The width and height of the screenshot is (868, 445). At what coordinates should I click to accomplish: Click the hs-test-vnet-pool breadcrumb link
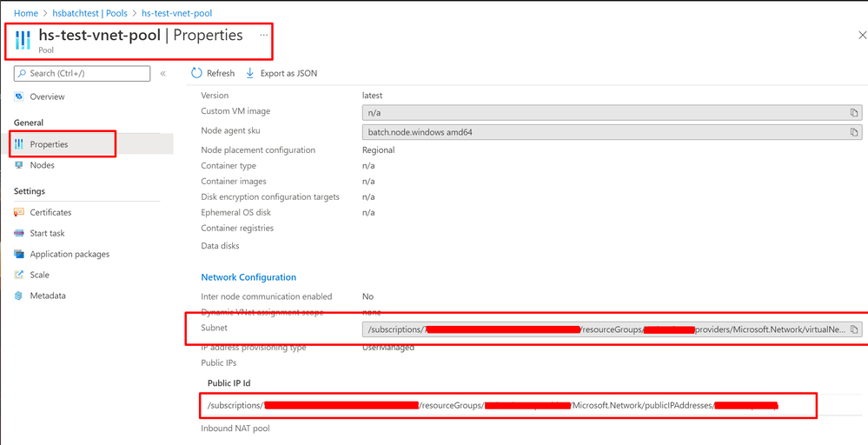click(x=176, y=13)
